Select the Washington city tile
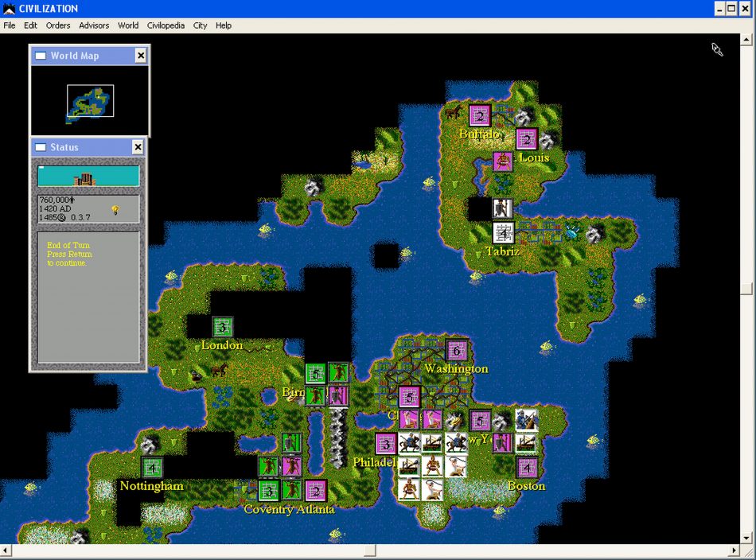 click(457, 350)
